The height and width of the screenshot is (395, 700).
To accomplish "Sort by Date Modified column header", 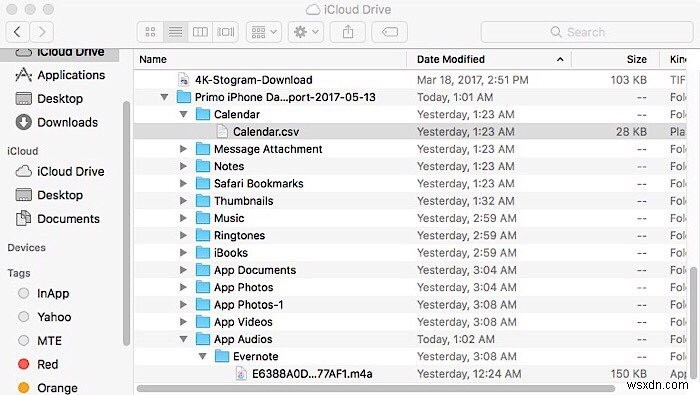I will [x=450, y=59].
